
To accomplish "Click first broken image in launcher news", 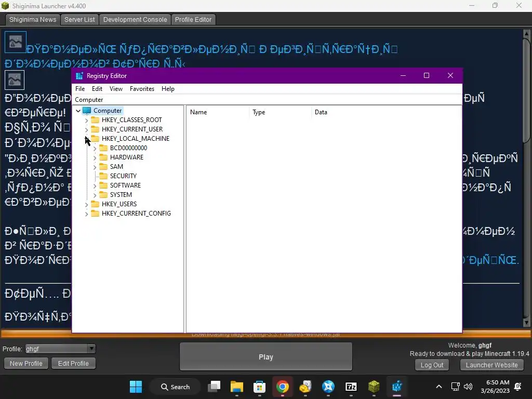I will (x=15, y=42).
